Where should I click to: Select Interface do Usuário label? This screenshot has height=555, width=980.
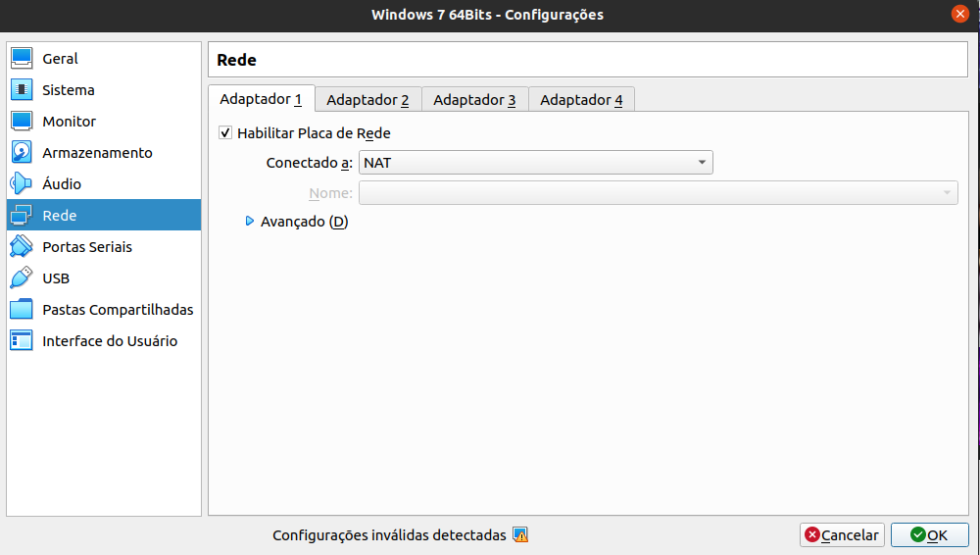tap(110, 340)
